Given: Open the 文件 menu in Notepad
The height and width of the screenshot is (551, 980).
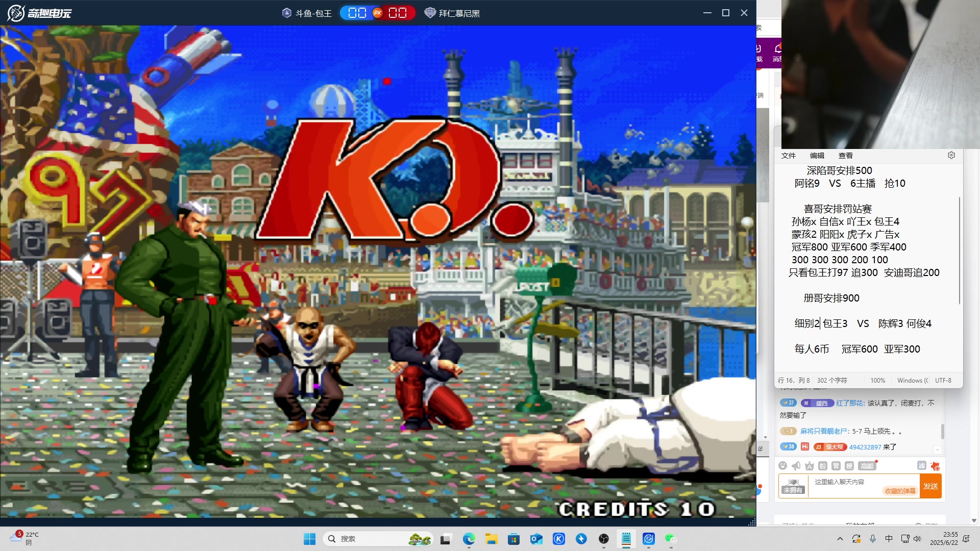Looking at the screenshot, I should click(788, 156).
